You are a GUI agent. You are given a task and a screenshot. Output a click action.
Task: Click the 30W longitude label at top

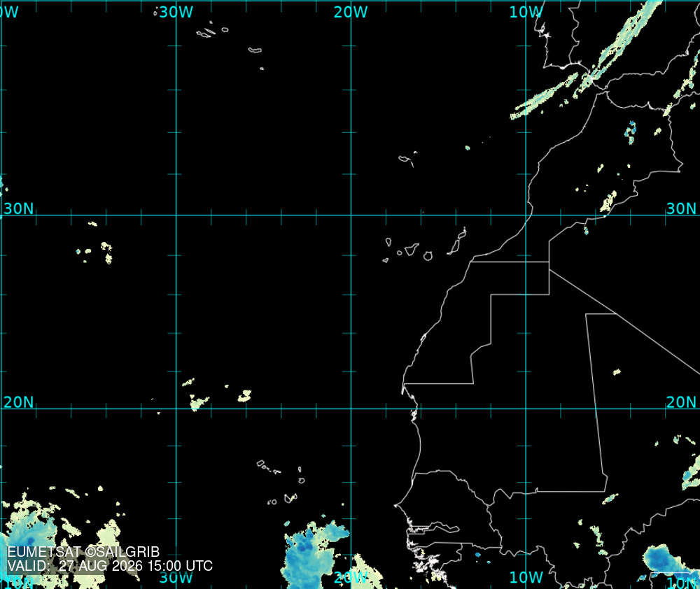coord(176,12)
